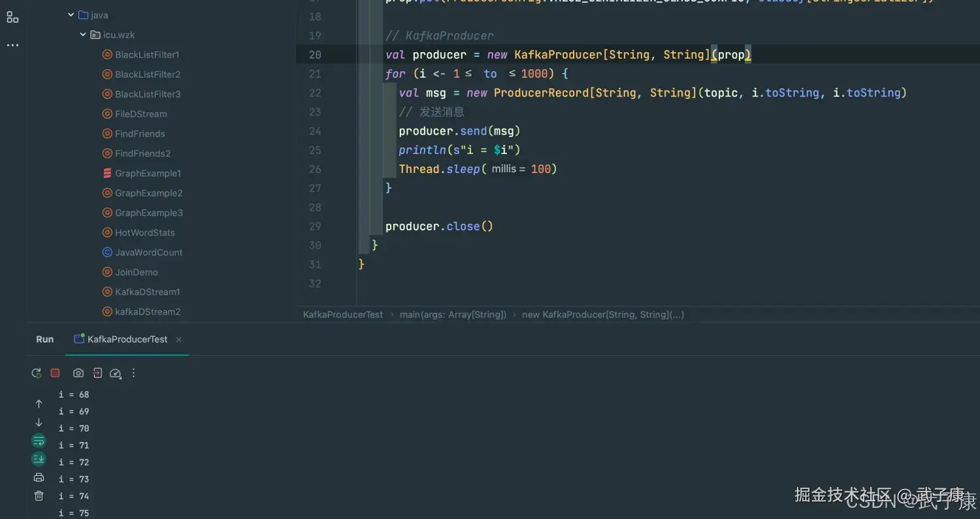Toggle scroll to end of console
This screenshot has height=519, width=980.
point(39,459)
